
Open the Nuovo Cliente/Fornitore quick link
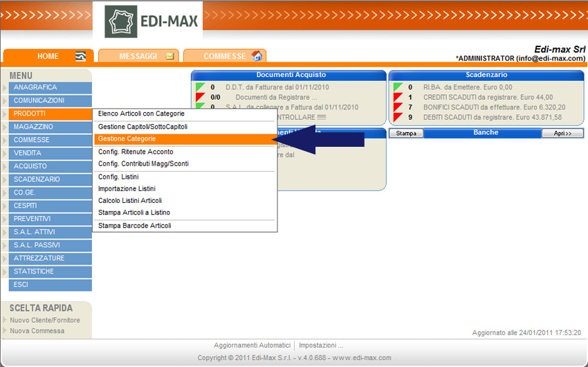[45, 320]
